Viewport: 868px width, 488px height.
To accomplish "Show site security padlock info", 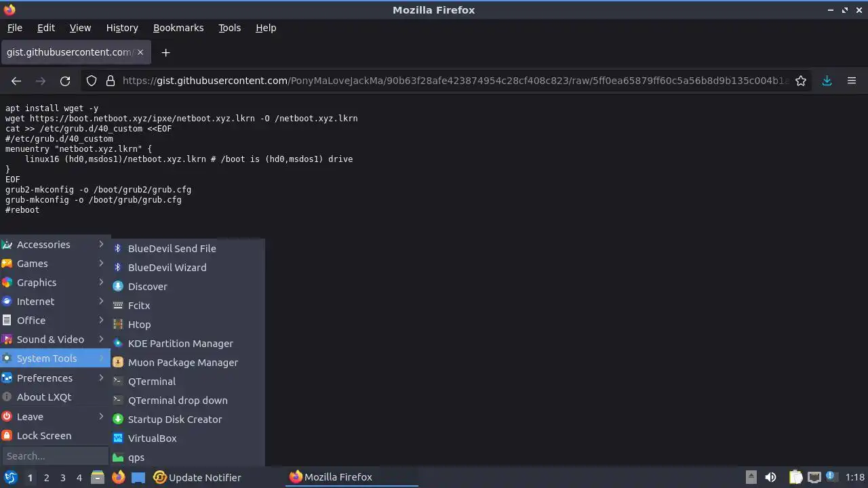I will [111, 81].
